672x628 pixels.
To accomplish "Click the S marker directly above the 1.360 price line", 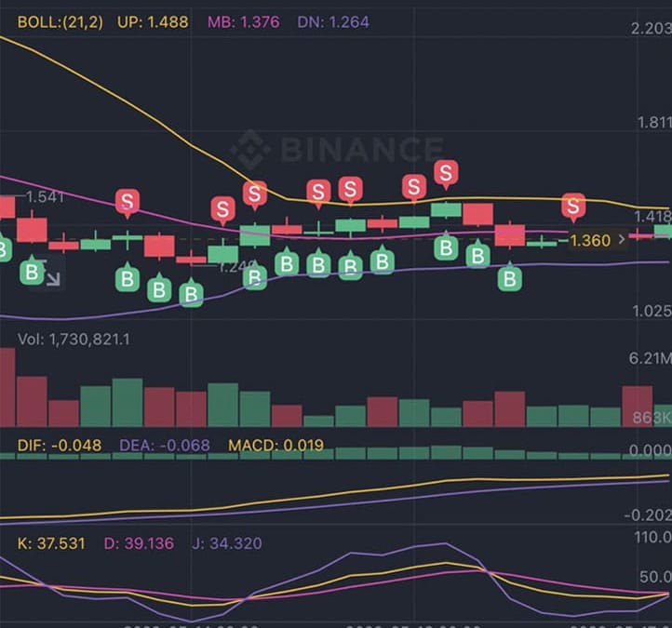I will pyautogui.click(x=573, y=206).
